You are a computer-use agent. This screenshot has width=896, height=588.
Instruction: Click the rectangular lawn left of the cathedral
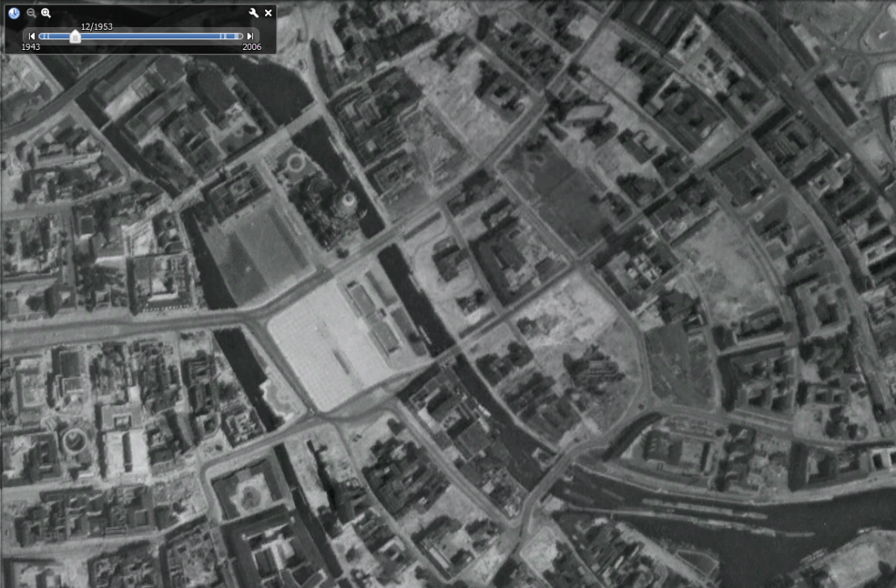tap(254, 249)
